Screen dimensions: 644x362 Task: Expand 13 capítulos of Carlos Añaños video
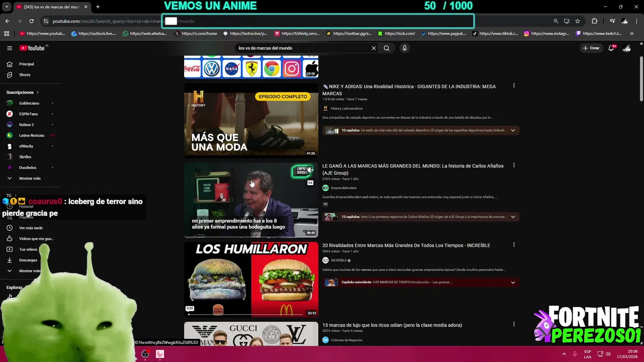(513, 217)
